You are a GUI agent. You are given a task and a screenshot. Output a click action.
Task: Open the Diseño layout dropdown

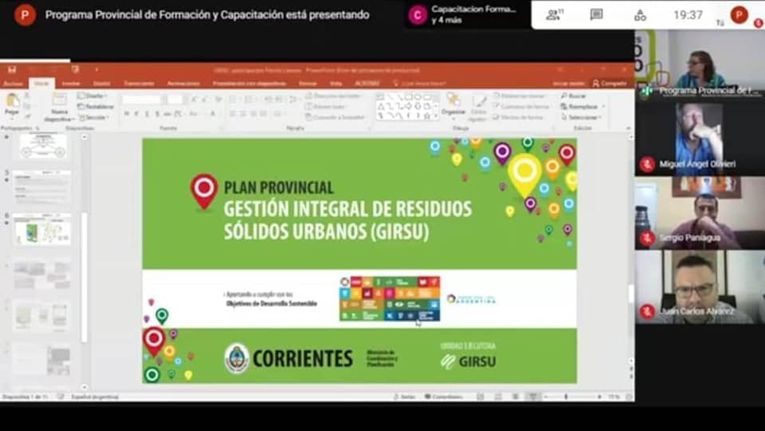tap(92, 96)
